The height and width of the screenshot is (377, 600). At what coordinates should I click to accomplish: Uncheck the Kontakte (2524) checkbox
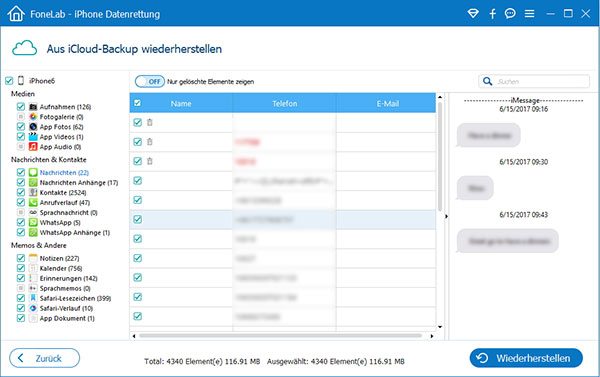(x=21, y=192)
